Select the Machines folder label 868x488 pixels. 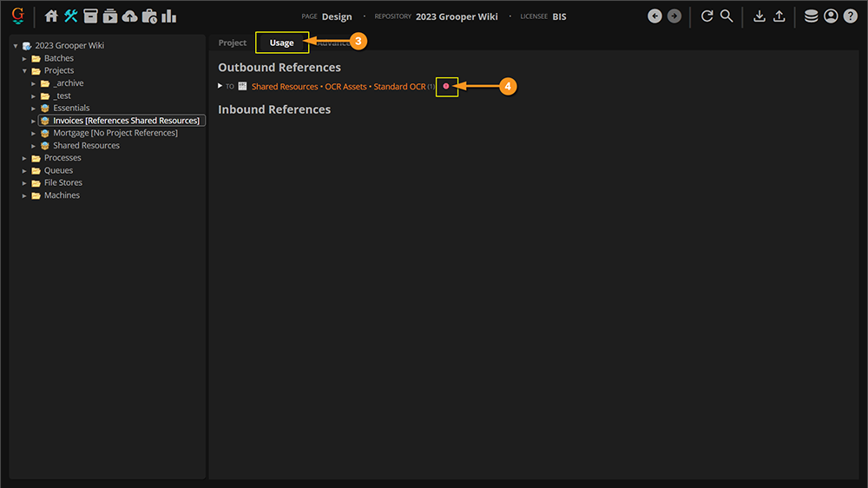62,195
